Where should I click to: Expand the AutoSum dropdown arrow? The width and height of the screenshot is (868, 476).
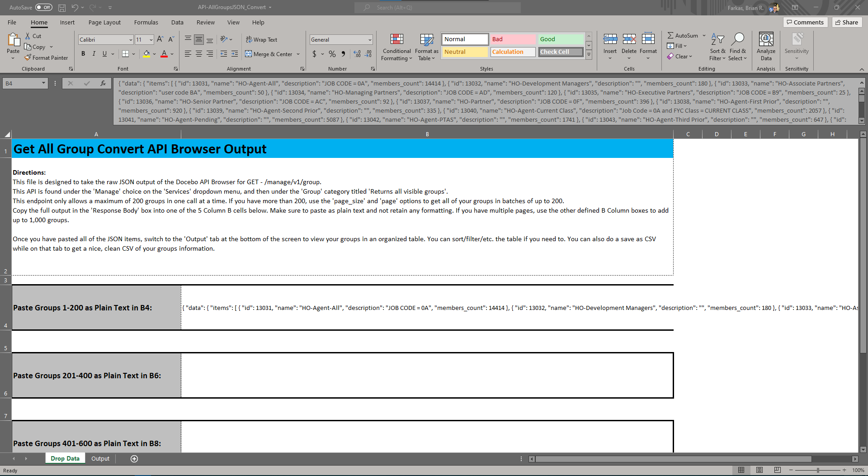pyautogui.click(x=704, y=35)
